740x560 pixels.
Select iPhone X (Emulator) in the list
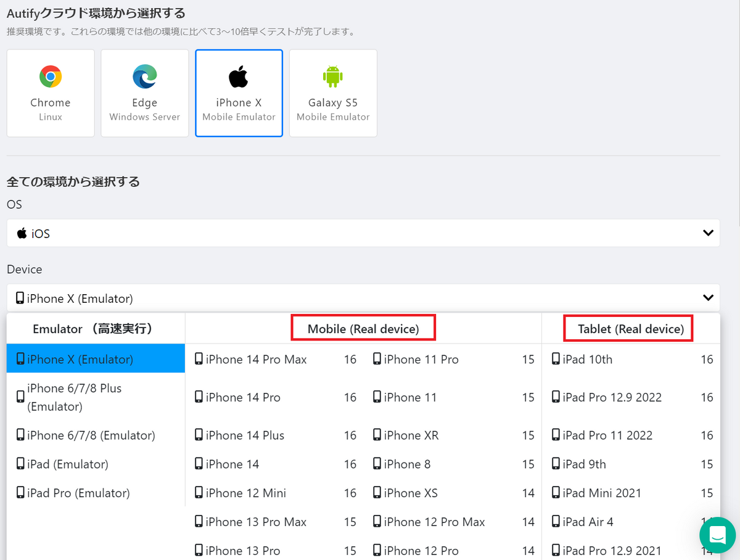pyautogui.click(x=96, y=359)
